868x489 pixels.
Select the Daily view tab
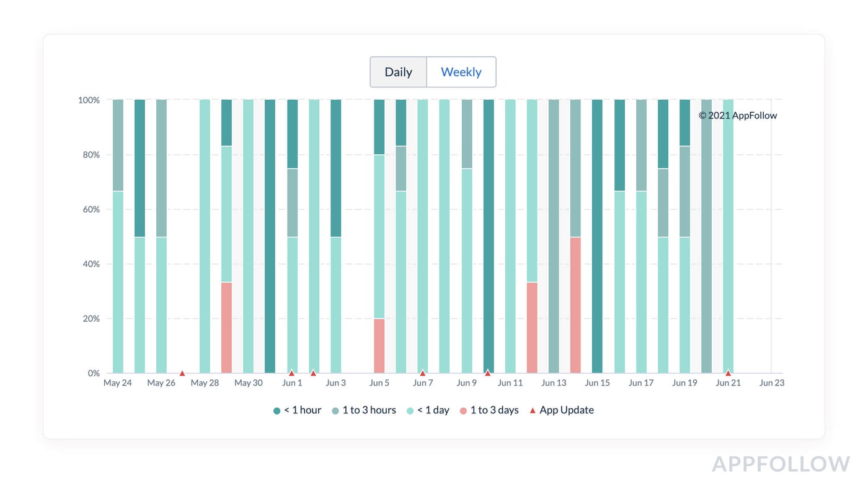tap(398, 72)
